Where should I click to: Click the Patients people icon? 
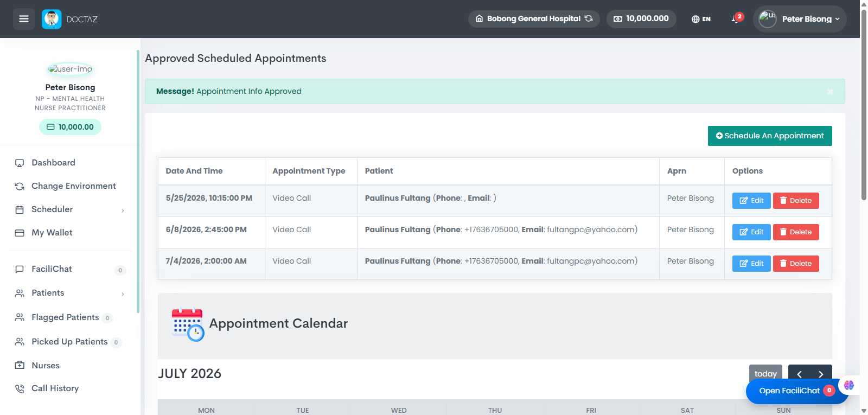(20, 293)
